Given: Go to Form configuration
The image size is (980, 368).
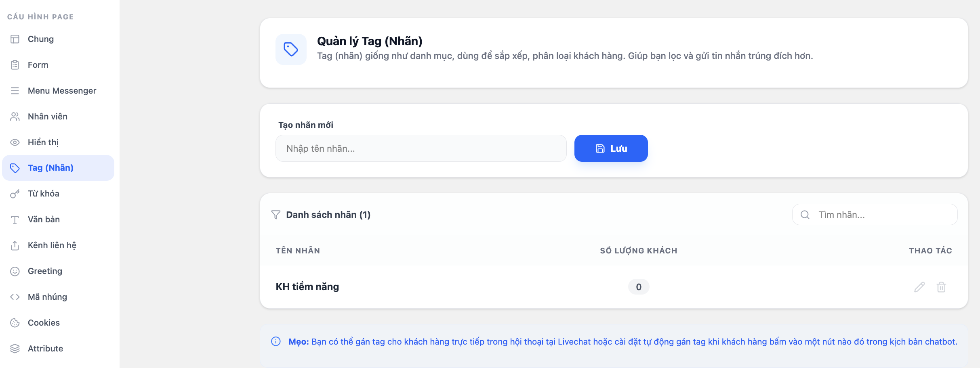Looking at the screenshot, I should click(x=38, y=65).
